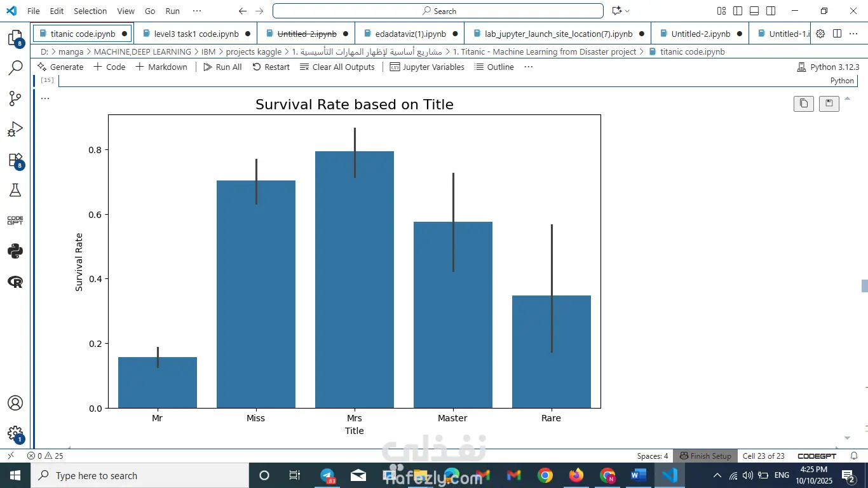Viewport: 868px width, 488px height.
Task: Open the cell output ellipsis menu
Action: pyautogui.click(x=45, y=98)
